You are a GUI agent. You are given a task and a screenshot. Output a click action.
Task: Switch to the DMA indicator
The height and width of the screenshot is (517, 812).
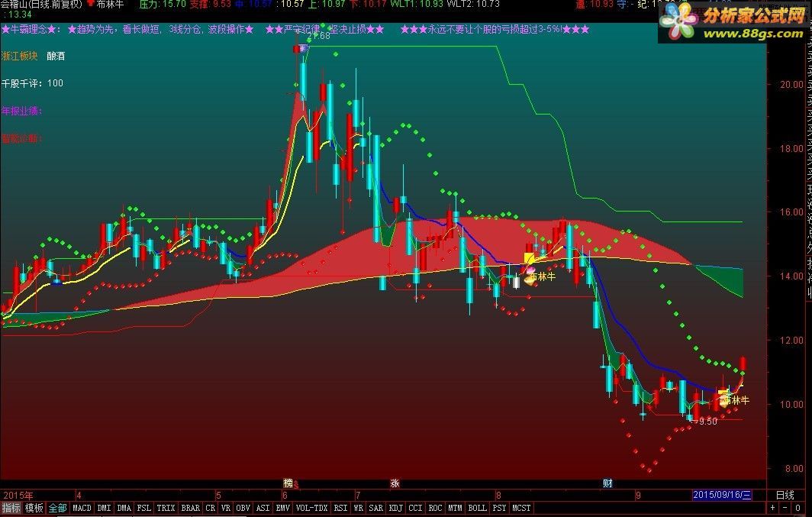coord(124,508)
